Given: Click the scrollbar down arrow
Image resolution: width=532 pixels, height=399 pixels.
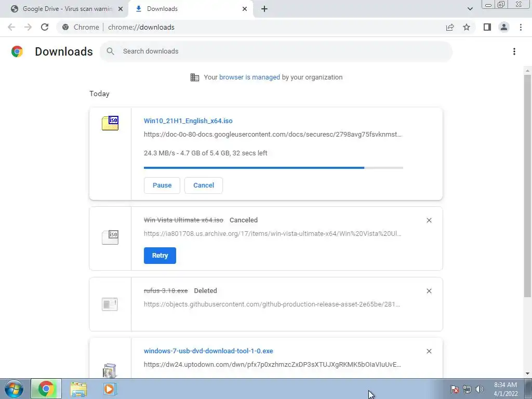Looking at the screenshot, I should pos(527,374).
